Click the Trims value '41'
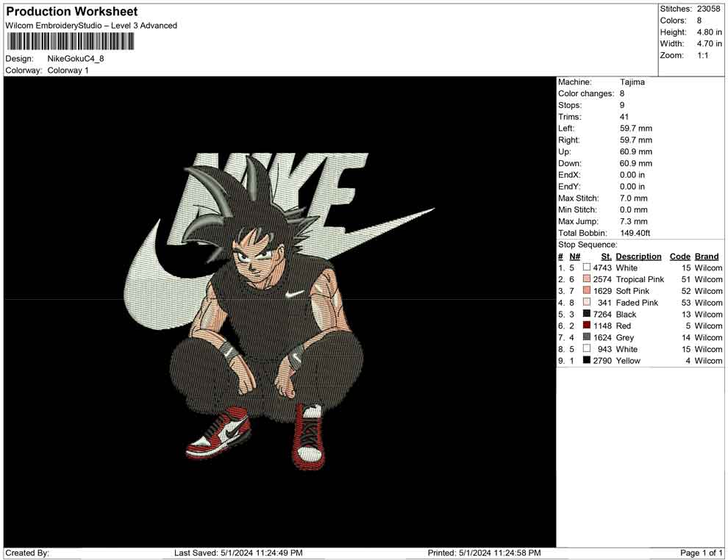The width and height of the screenshot is (728, 560). pos(624,116)
